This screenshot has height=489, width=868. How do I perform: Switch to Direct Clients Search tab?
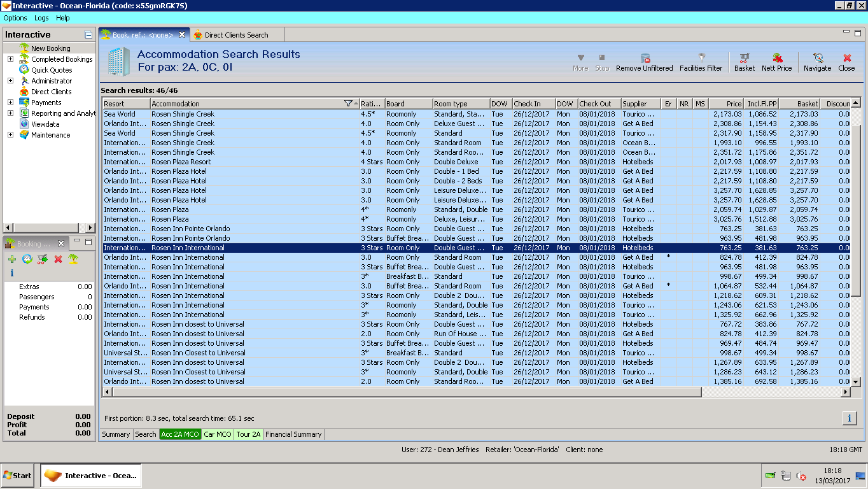click(x=236, y=35)
